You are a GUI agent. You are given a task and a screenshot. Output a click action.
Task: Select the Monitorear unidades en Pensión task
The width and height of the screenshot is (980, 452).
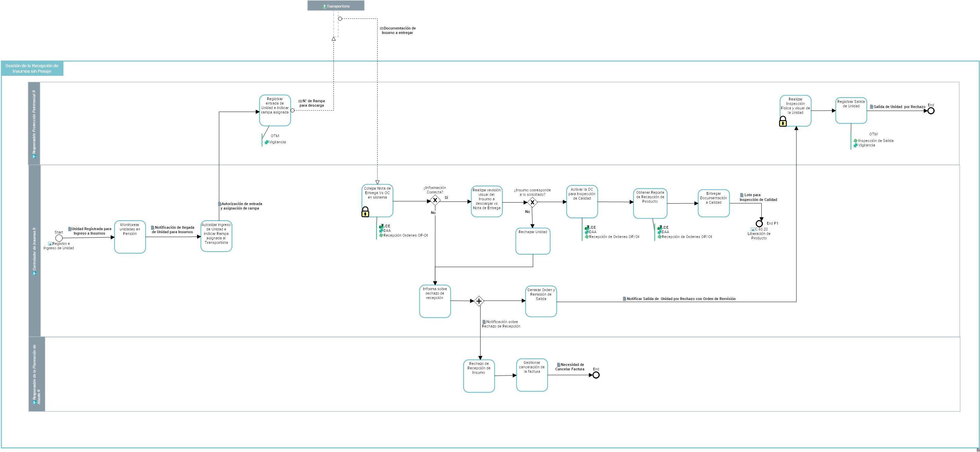(130, 237)
